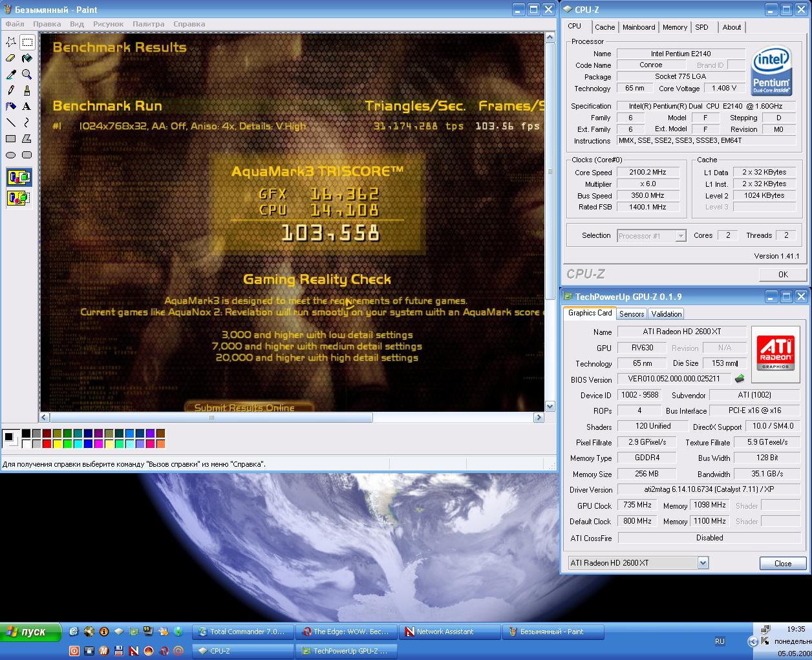Switch to The Edge: WOW taskbar button
The width and height of the screenshot is (812, 660).
(347, 632)
